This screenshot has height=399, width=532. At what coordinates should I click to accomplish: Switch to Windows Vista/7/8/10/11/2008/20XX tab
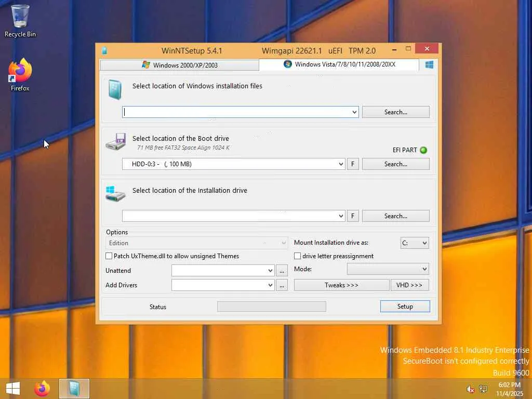pyautogui.click(x=339, y=64)
